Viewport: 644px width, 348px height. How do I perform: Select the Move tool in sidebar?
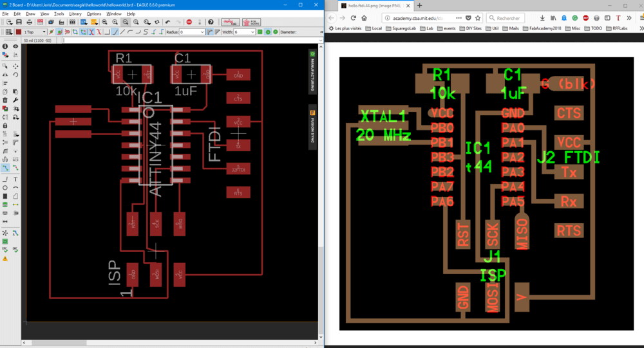click(x=15, y=66)
